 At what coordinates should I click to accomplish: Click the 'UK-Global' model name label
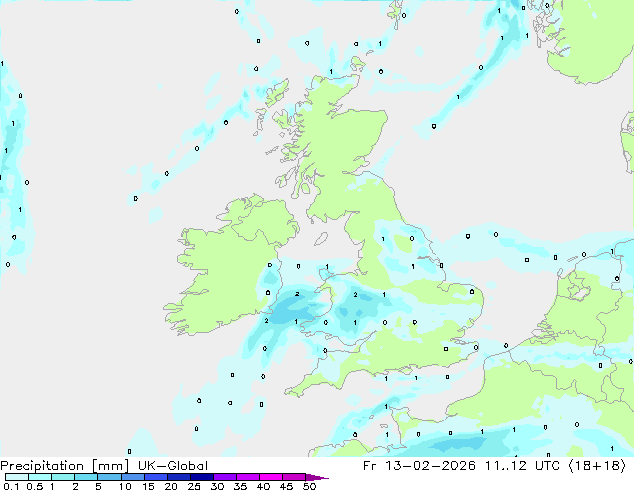pyautogui.click(x=173, y=466)
